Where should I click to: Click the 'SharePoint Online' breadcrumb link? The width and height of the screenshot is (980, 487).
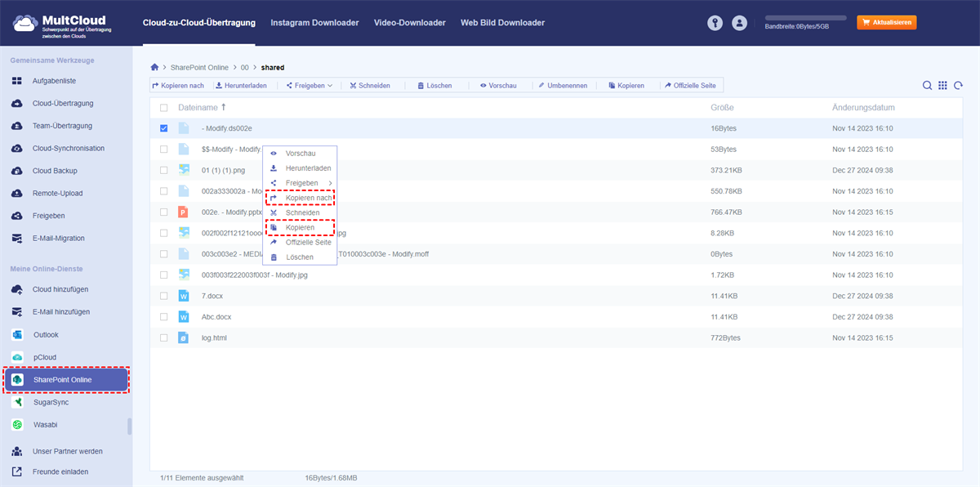199,67
